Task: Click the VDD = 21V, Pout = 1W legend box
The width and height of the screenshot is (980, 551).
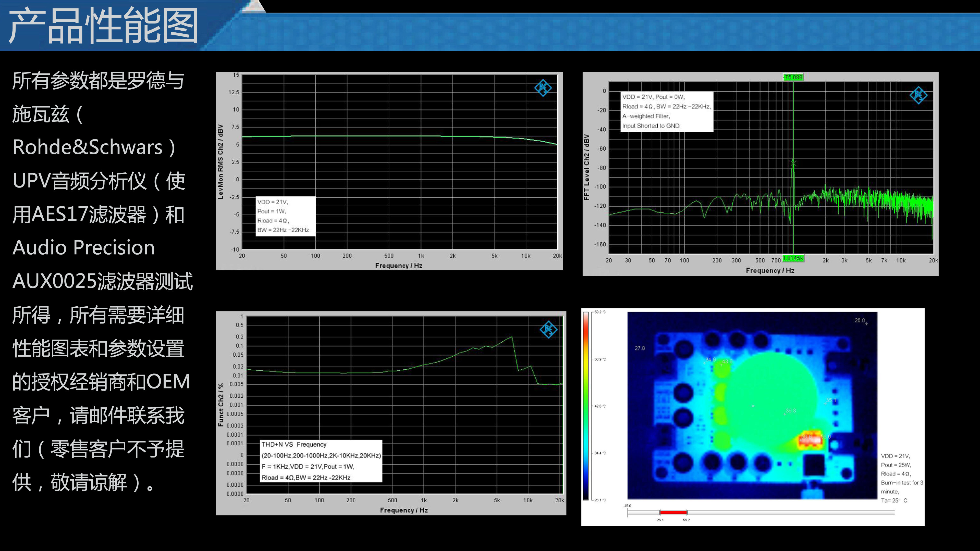Action: 285,216
